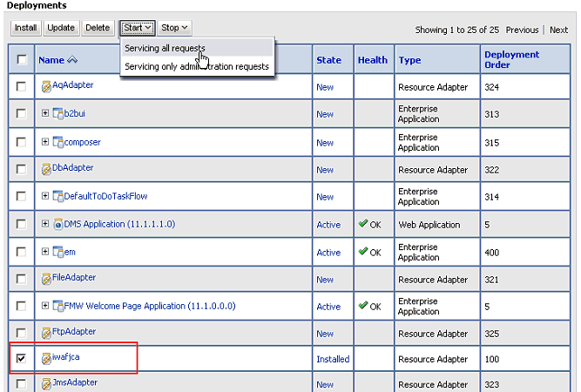Screen dimensions: 581x392
Task: Open the JmsAdapter deployment link
Action: [75, 382]
